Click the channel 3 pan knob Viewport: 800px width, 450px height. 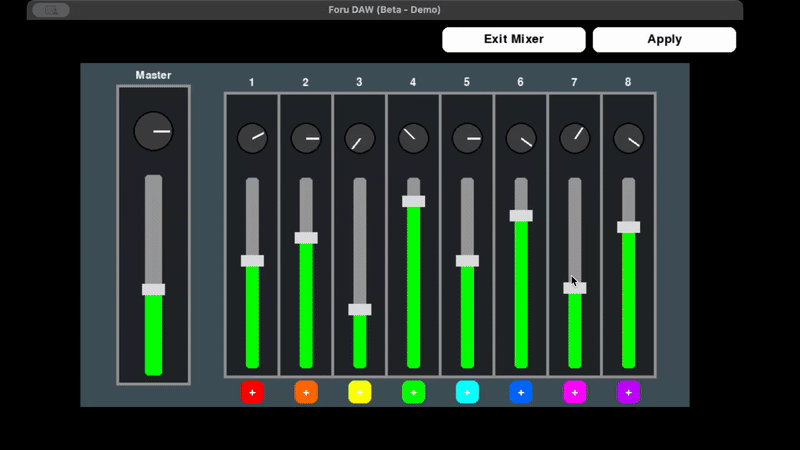pyautogui.click(x=360, y=138)
